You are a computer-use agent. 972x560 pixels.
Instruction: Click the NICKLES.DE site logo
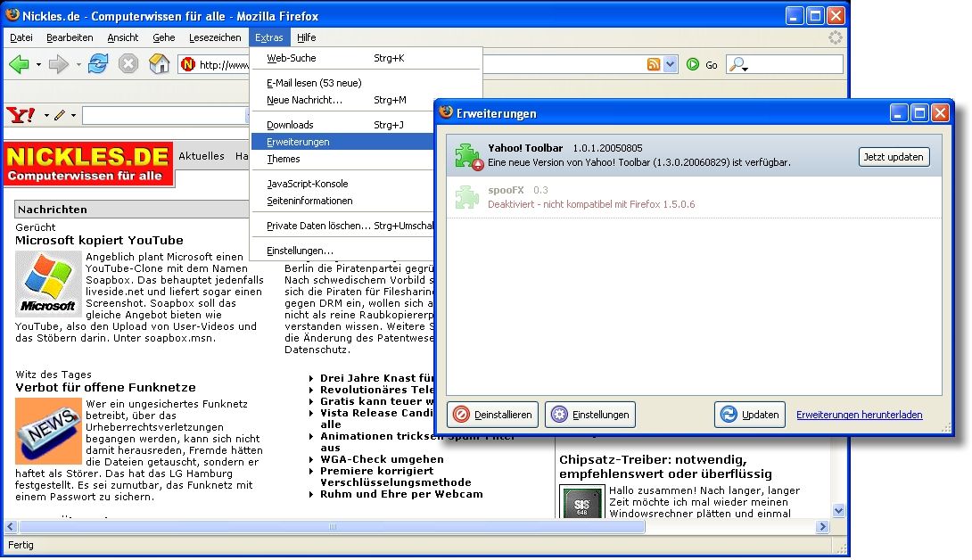[88, 164]
